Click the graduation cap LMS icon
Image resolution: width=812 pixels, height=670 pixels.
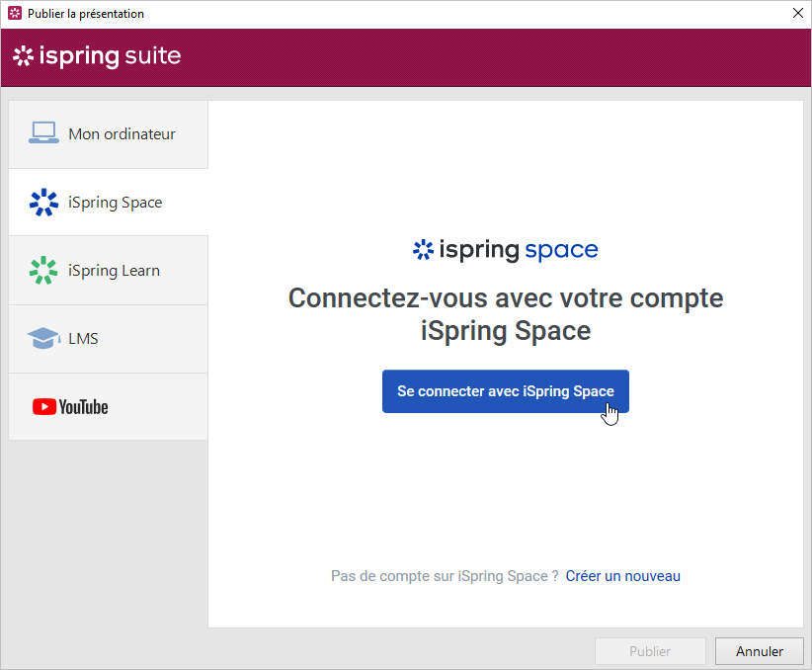tap(43, 339)
